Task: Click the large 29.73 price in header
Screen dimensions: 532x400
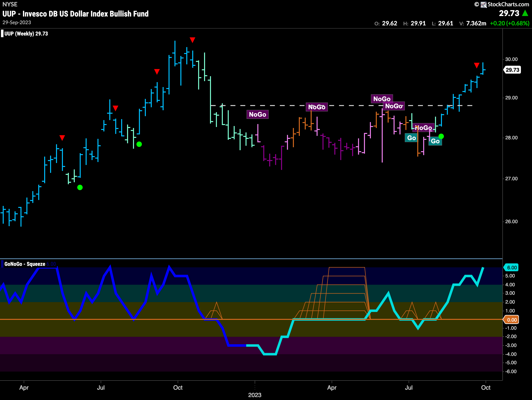Action: 509,13
